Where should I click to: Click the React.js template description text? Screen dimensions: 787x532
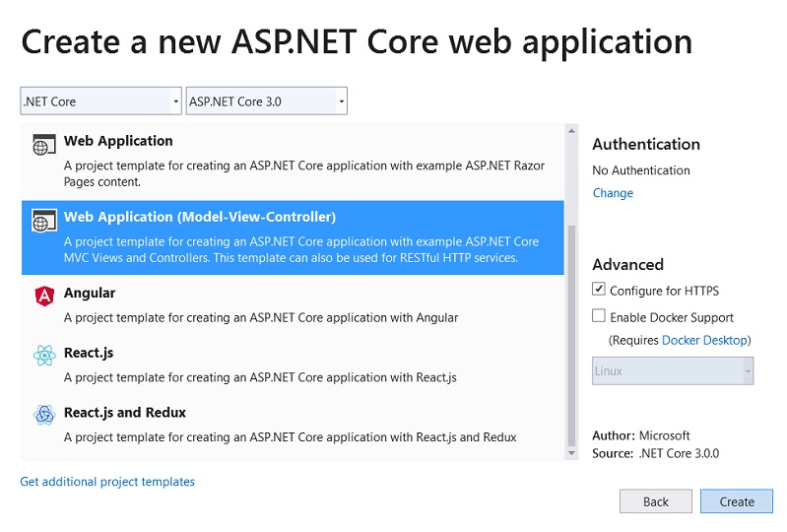[x=260, y=377]
